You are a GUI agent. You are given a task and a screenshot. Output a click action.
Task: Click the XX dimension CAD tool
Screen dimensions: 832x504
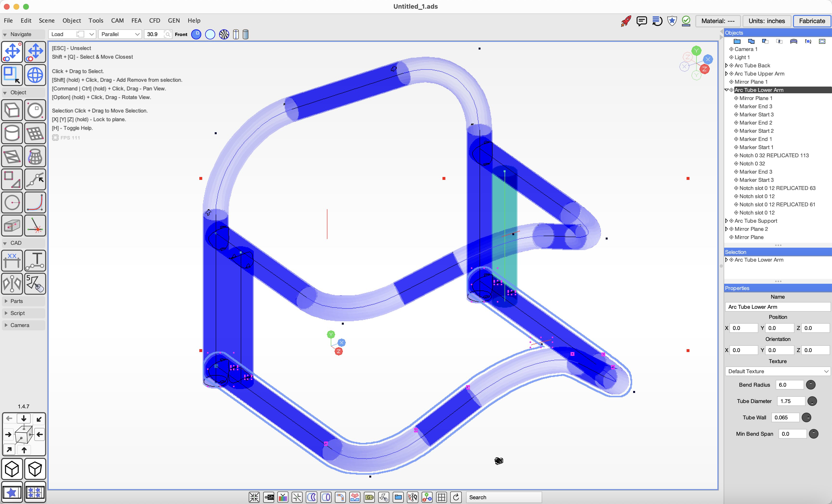point(12,260)
